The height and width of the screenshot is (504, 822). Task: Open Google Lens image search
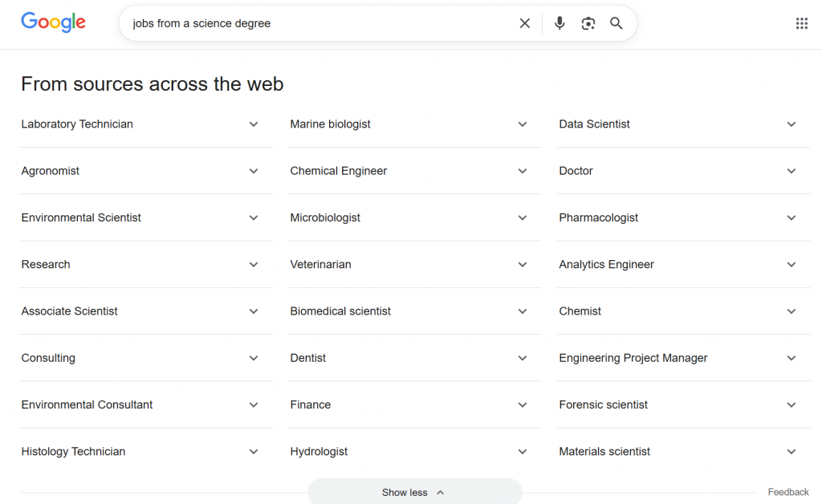click(x=588, y=23)
